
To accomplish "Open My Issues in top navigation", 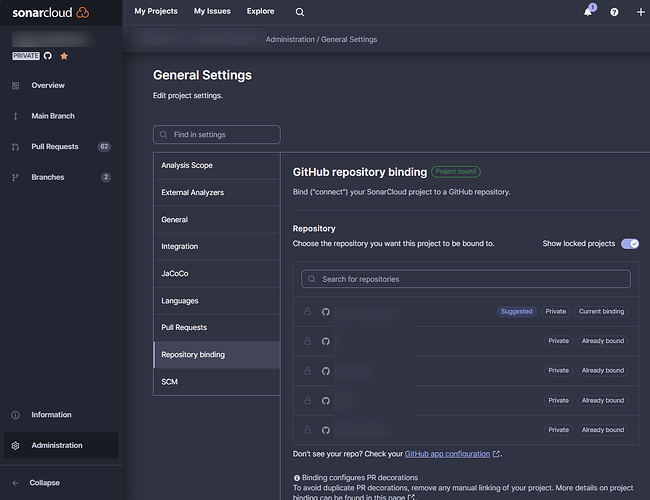I will click(212, 11).
